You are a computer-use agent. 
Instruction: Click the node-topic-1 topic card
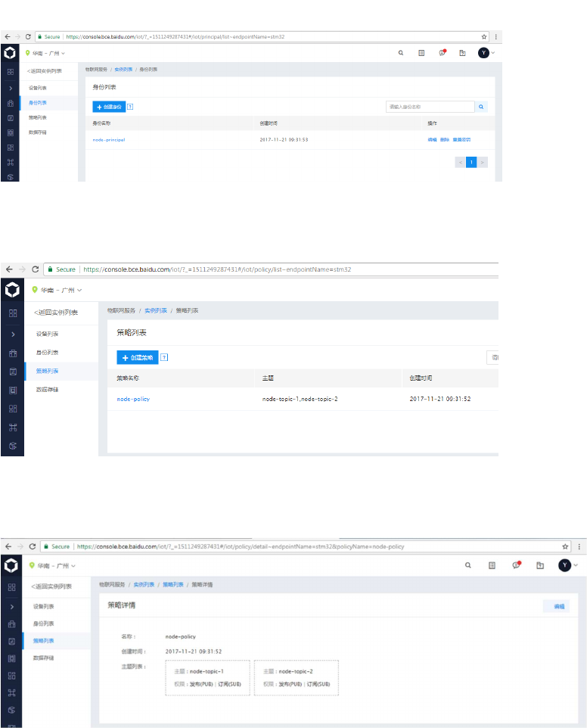pos(207,678)
